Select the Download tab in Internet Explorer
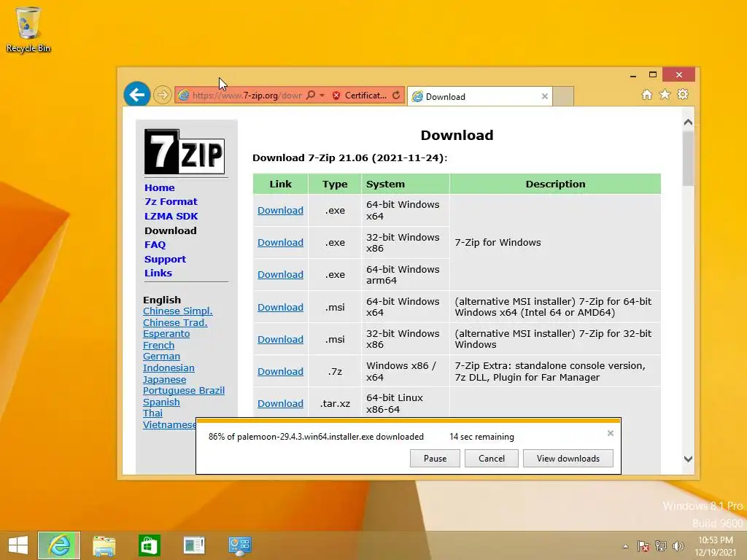This screenshot has width=747, height=560. (x=480, y=96)
